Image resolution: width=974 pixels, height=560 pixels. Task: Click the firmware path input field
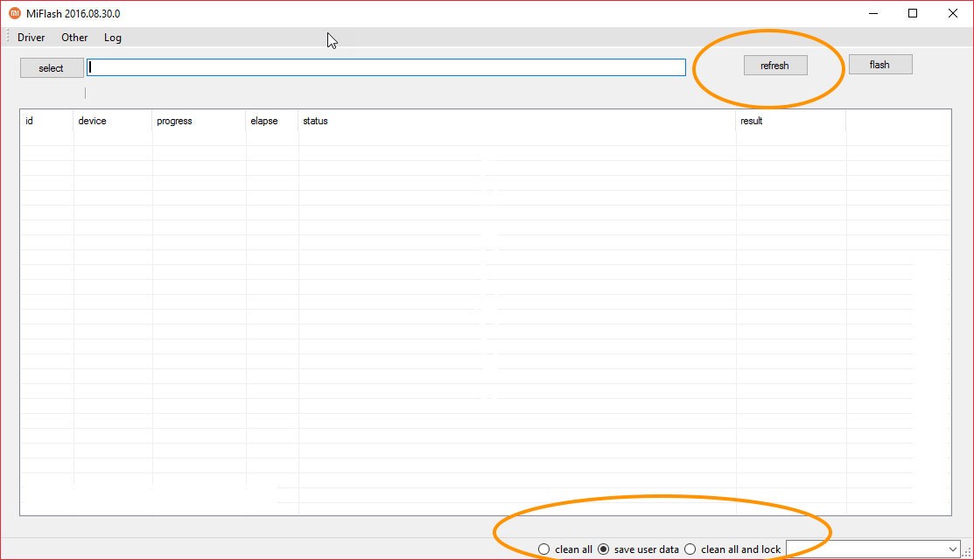pos(386,67)
